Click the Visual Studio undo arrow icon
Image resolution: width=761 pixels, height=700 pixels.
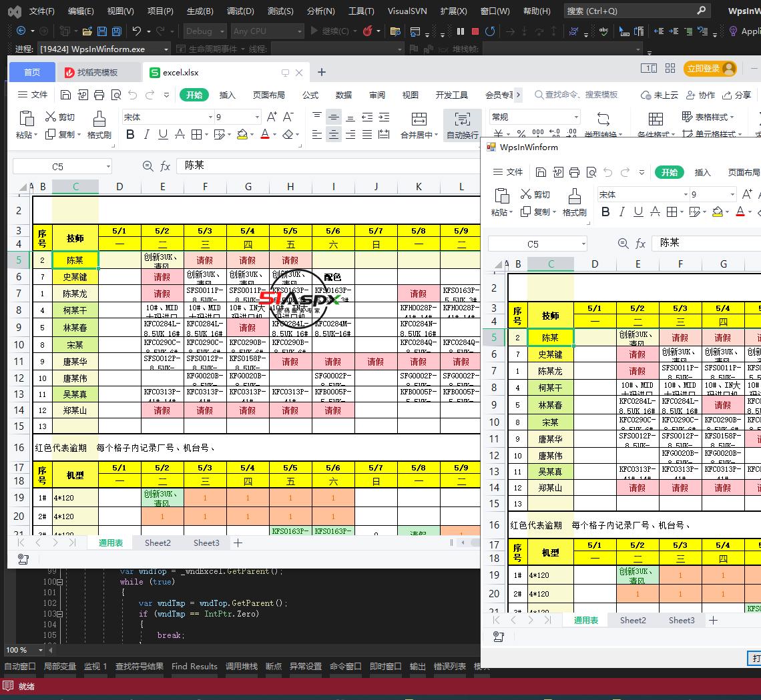136,31
